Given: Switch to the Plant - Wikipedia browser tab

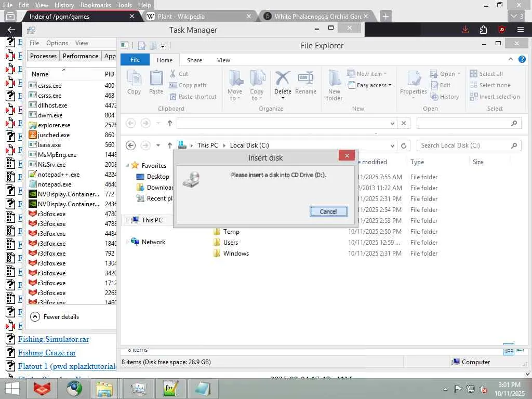Looking at the screenshot, I should coord(199,16).
